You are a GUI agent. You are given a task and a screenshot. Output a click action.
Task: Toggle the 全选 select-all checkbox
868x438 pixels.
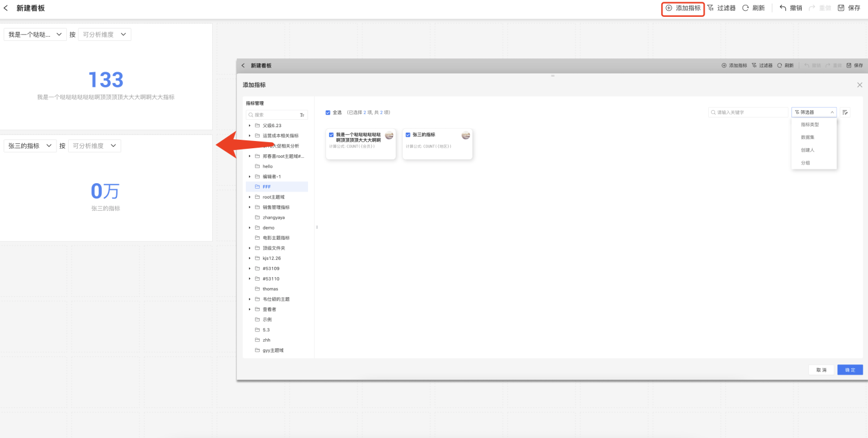click(x=328, y=112)
